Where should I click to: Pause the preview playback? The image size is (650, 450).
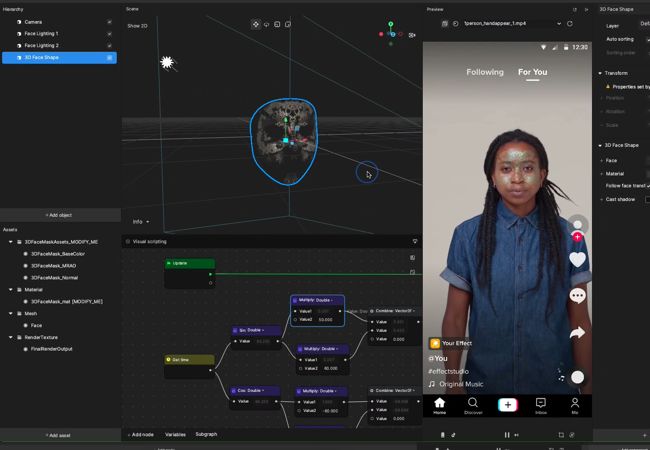(507, 435)
